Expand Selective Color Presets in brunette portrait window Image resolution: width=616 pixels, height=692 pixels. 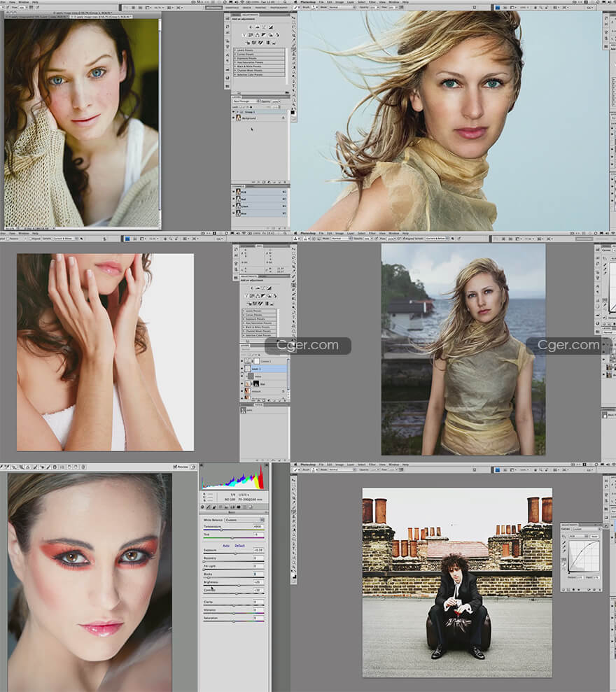click(x=235, y=75)
